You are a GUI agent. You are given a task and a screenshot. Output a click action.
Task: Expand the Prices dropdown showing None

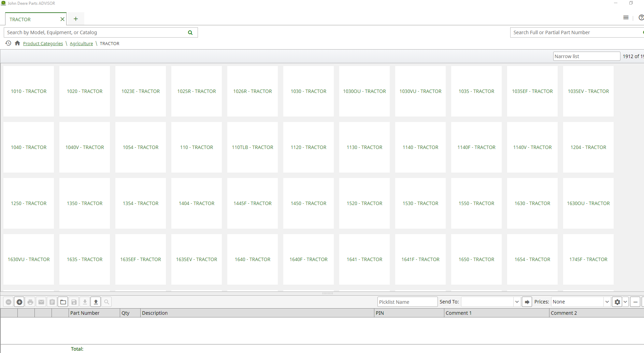point(607,302)
